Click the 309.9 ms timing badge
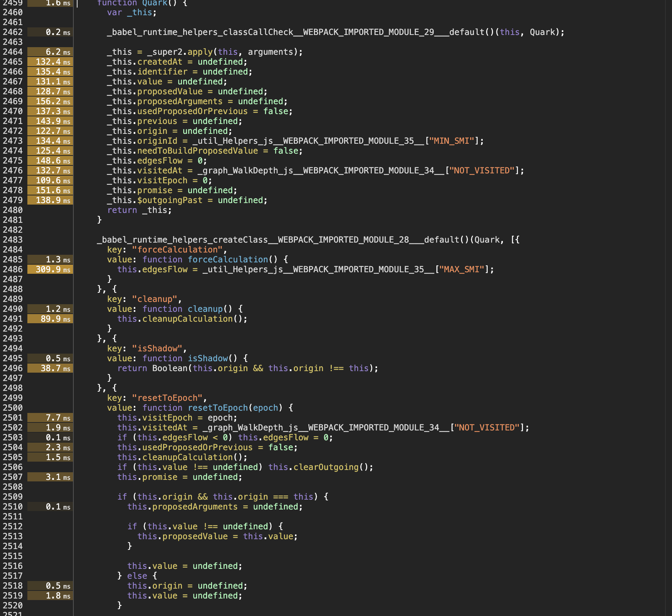Image resolution: width=672 pixels, height=616 pixels. pos(49,270)
